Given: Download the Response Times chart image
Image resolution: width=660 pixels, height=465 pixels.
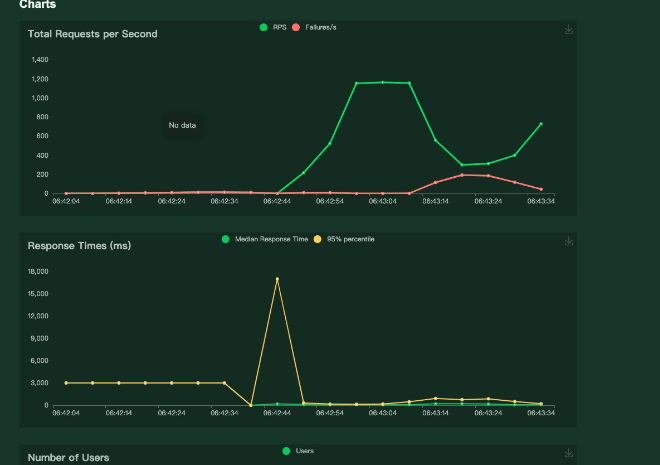Looking at the screenshot, I should pos(569,241).
